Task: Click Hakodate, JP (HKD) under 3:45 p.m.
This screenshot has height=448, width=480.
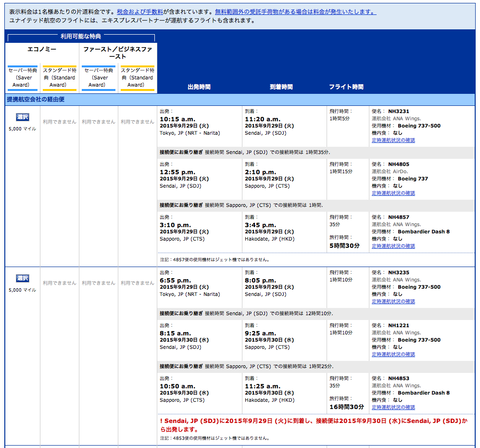Action: [x=270, y=239]
